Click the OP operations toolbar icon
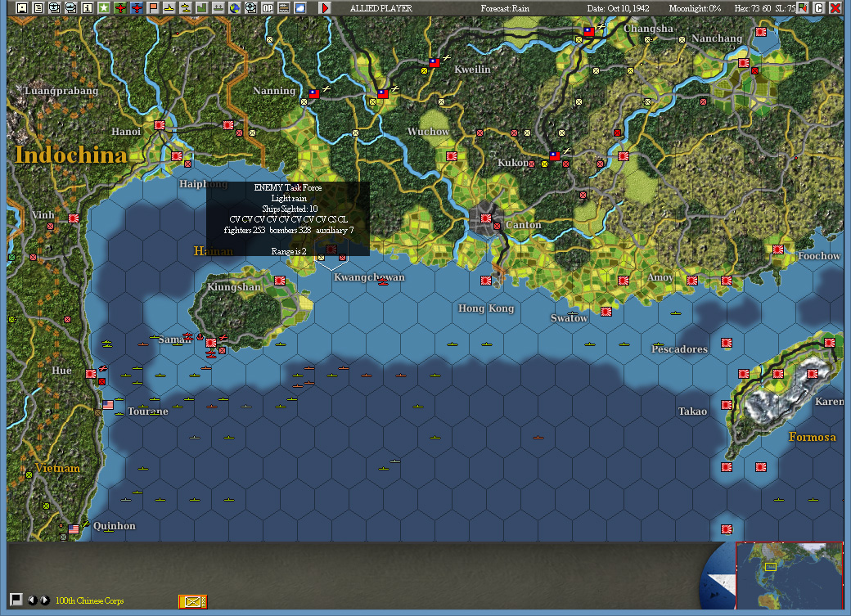This screenshot has height=616, width=851. click(x=267, y=7)
